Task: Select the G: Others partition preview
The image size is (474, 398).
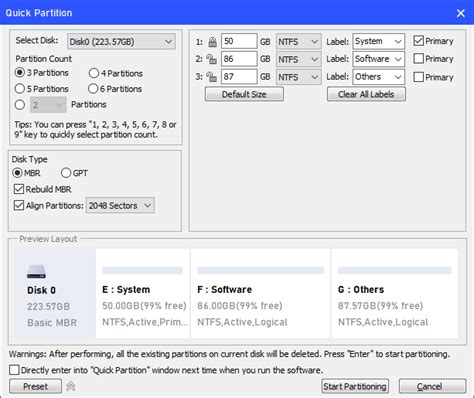Action: pos(395,294)
